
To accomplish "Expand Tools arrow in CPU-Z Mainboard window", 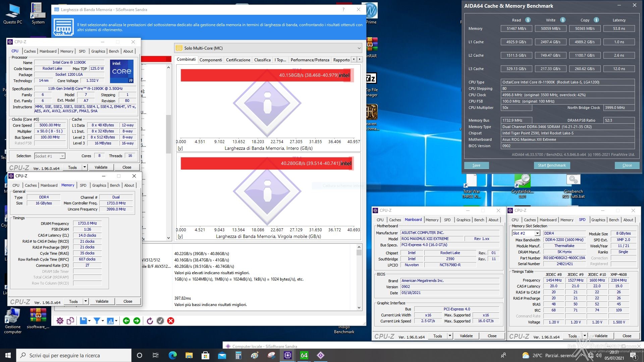I will pyautogui.click(x=450, y=336).
